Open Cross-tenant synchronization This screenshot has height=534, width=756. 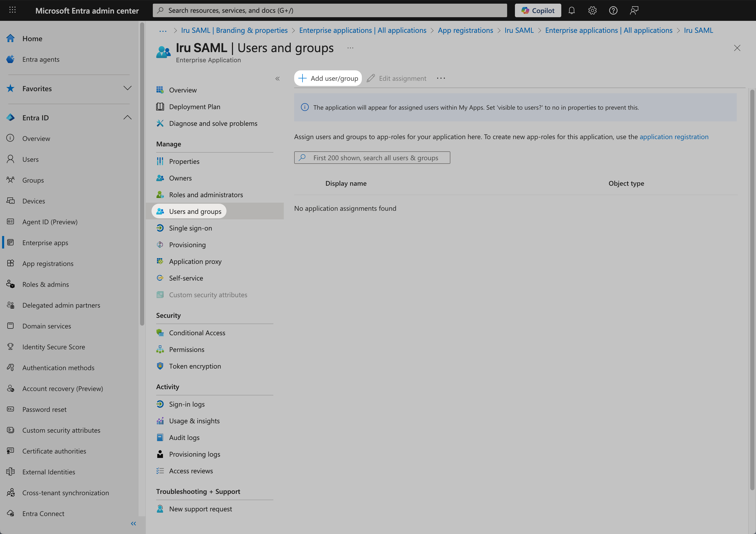tap(66, 493)
